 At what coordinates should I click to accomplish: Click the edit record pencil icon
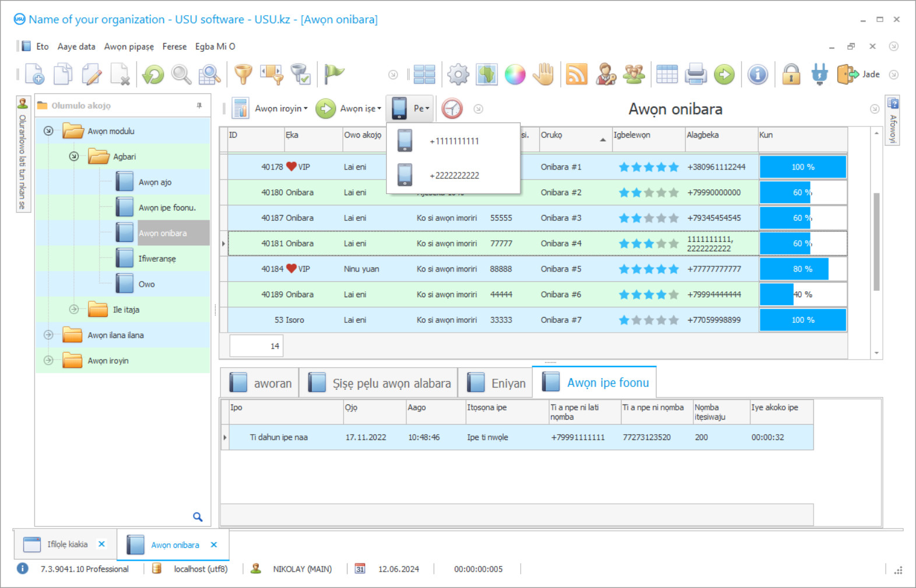92,74
